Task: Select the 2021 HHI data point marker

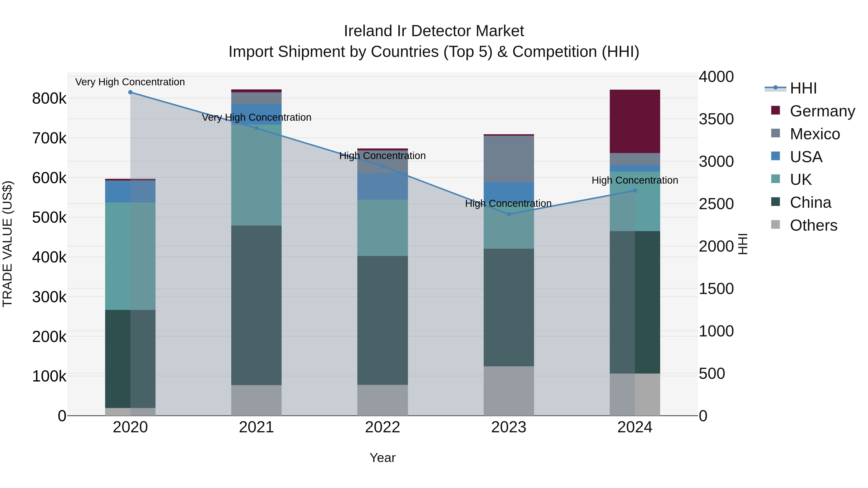Action: pyautogui.click(x=257, y=128)
